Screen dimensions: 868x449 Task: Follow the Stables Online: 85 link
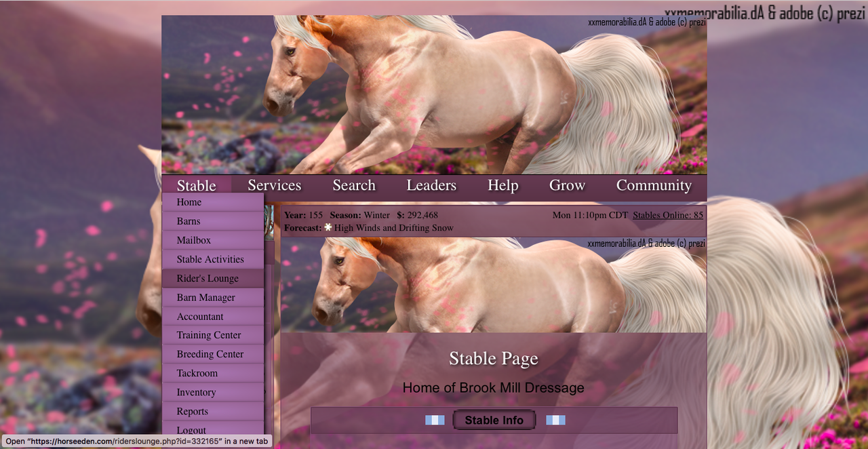pos(668,215)
